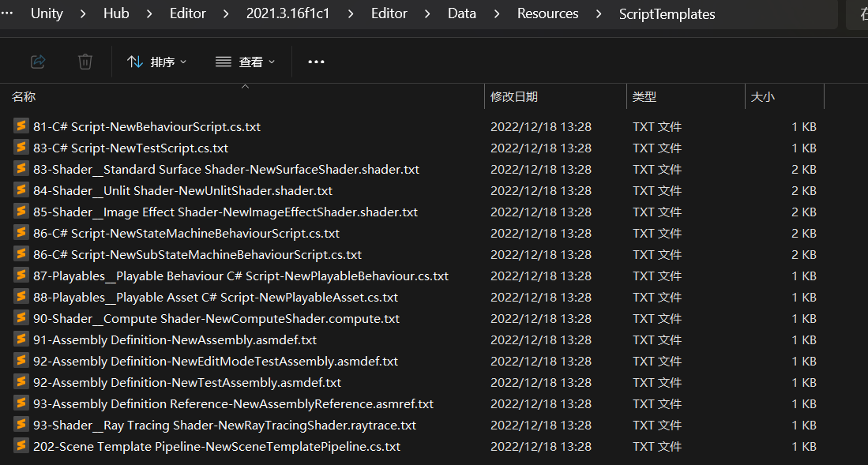The height and width of the screenshot is (465, 868).
Task: Select 86-C# Script-NewStateMachineBehaviourScript.cs.txt name
Action: click(186, 234)
